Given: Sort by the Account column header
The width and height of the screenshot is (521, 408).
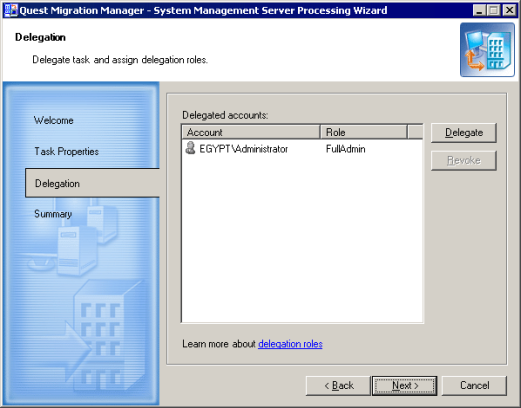Looking at the screenshot, I should tap(251, 132).
